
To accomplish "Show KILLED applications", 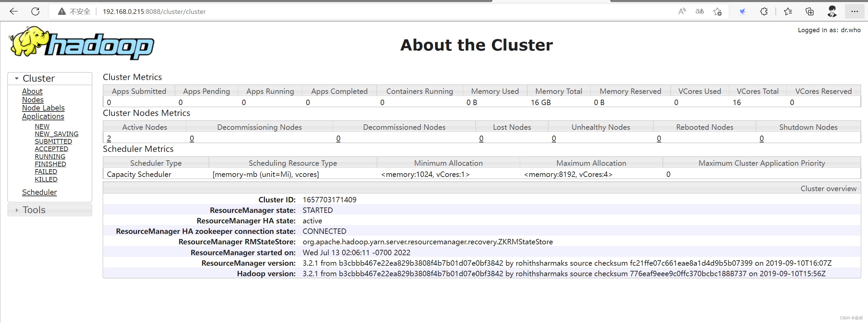I will (46, 179).
